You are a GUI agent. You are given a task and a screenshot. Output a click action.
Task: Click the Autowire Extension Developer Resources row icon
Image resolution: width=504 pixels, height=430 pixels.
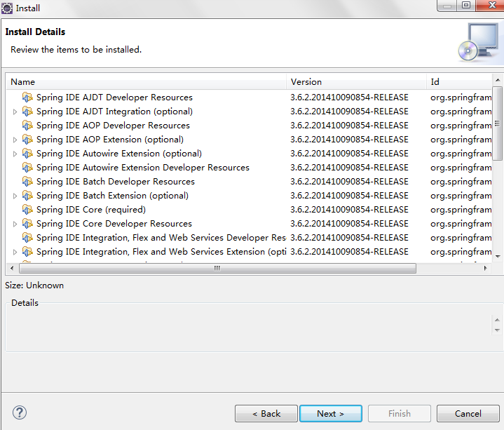pos(27,168)
